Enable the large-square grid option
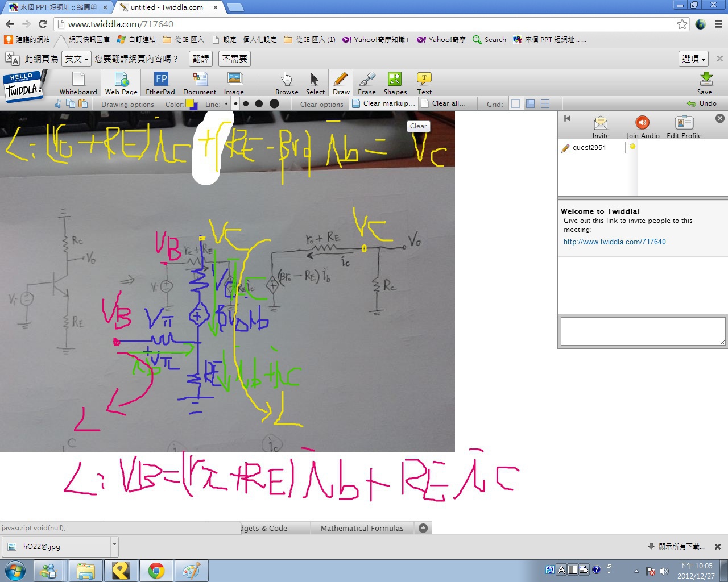Image resolution: width=728 pixels, height=582 pixels. point(545,103)
